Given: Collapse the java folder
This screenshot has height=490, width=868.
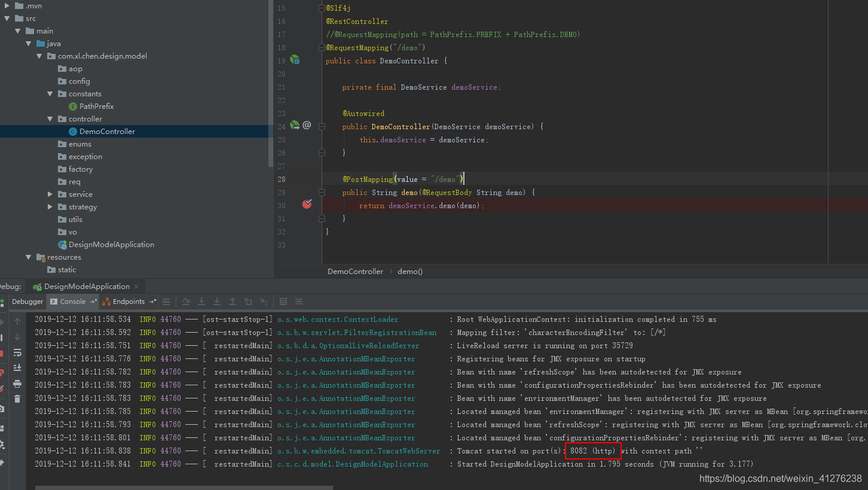Looking at the screenshot, I should 29,44.
